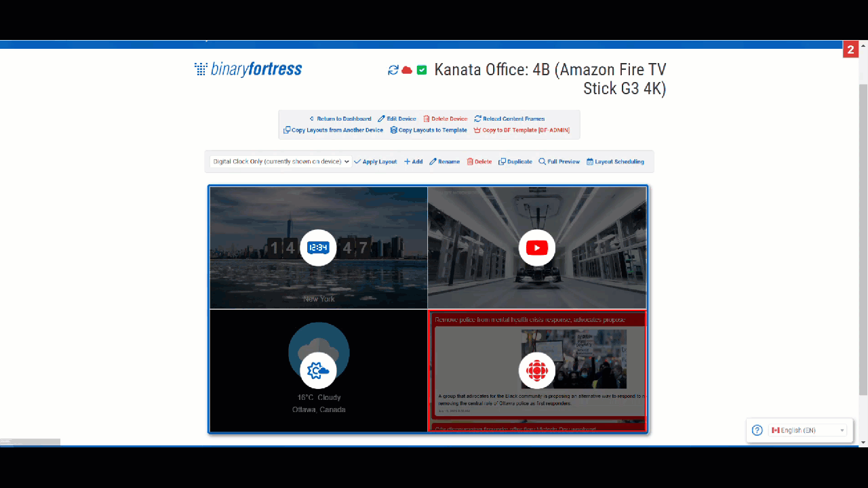This screenshot has width=868, height=488.
Task: Expand the layout selection dropdown
Action: [280, 162]
